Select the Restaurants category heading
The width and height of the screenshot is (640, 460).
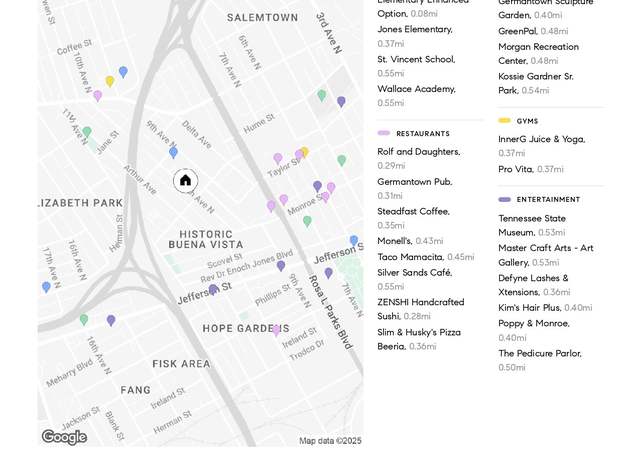[423, 133]
